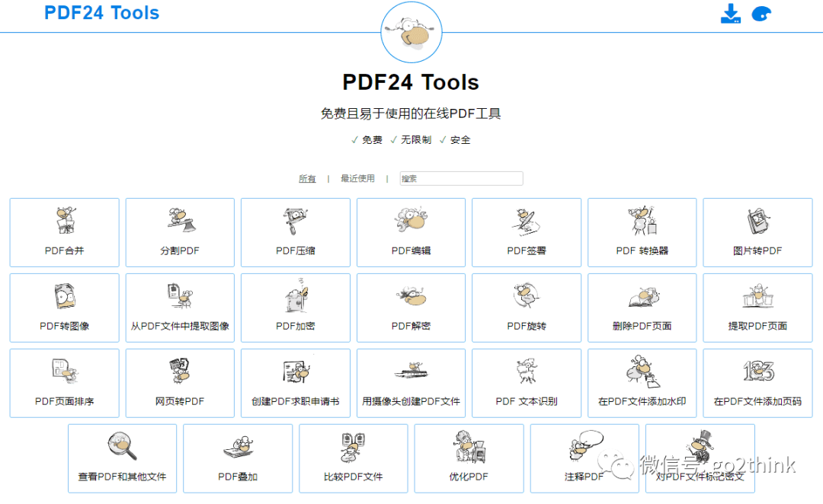Open 创建PDF求职申请书 tool card
Image resolution: width=823 pixels, height=504 pixels.
(x=296, y=383)
